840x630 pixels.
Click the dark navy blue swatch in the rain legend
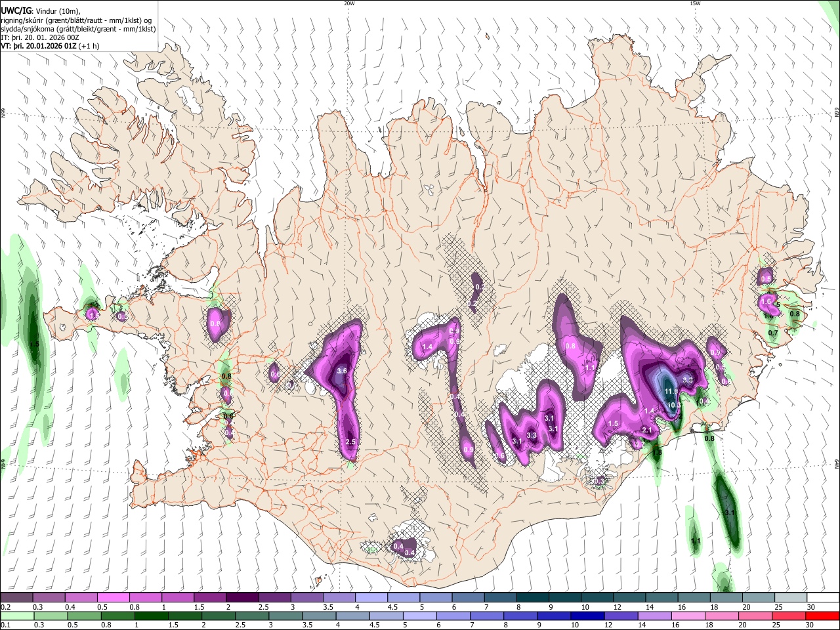coord(586,616)
